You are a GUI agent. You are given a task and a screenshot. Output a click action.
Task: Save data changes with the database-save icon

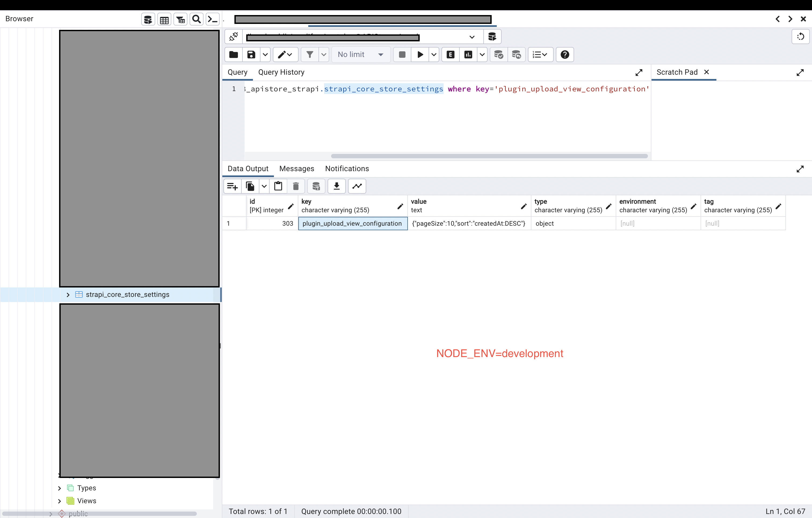(x=316, y=186)
